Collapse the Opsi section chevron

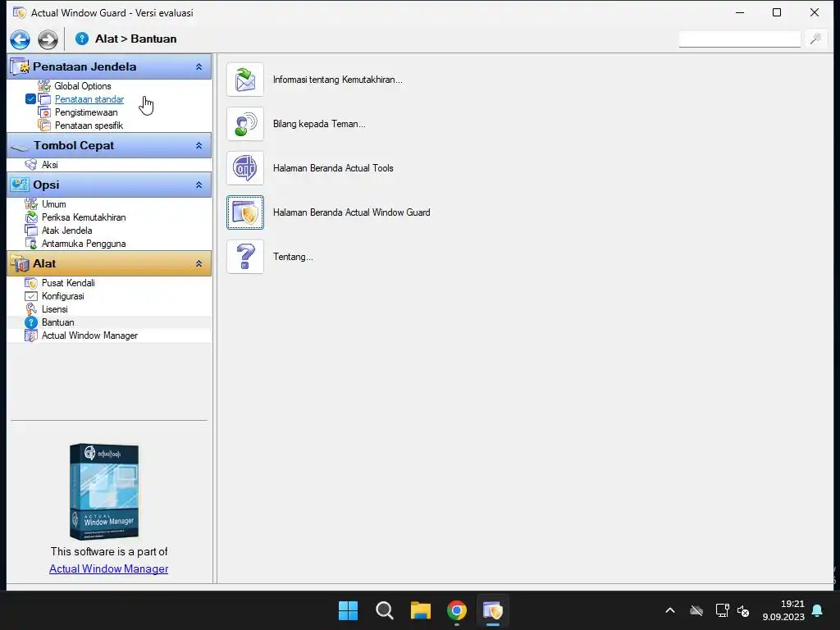pos(199,185)
